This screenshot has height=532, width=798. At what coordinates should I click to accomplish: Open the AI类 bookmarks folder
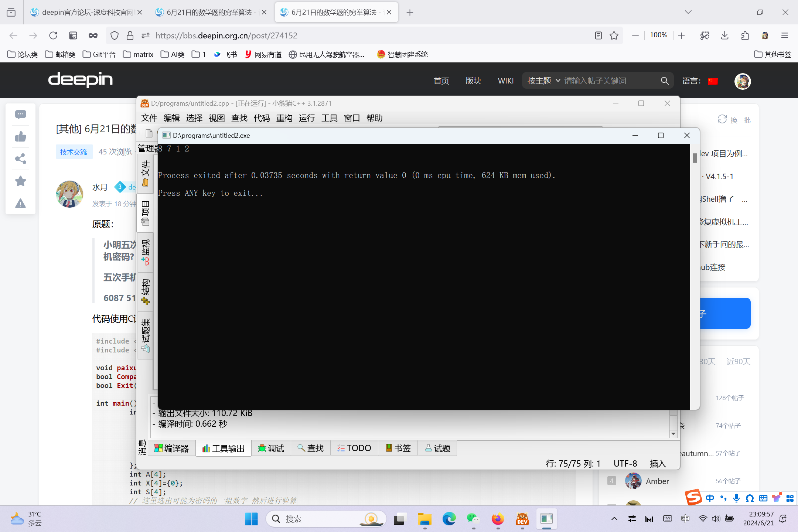(x=173, y=54)
